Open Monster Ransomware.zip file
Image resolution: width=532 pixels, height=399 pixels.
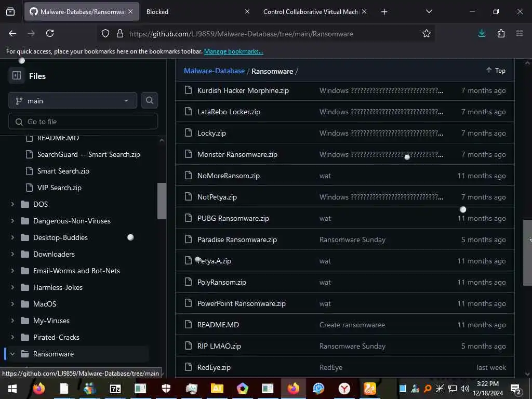(x=237, y=154)
